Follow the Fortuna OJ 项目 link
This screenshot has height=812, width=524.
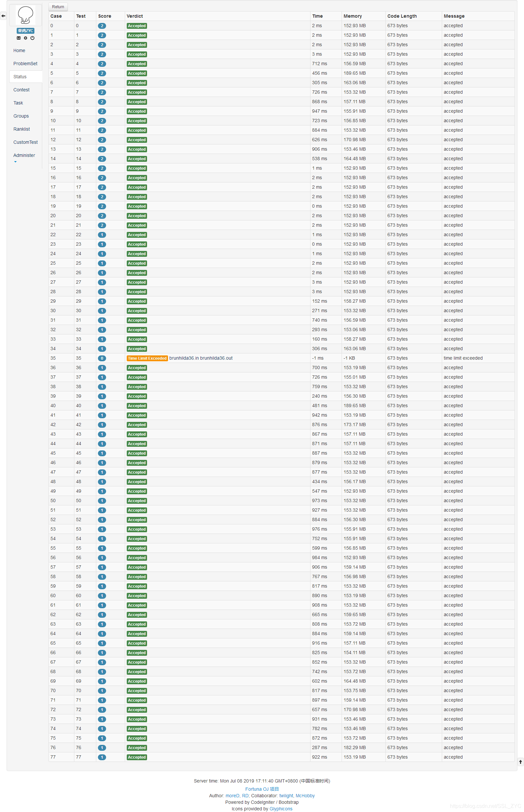click(262, 789)
